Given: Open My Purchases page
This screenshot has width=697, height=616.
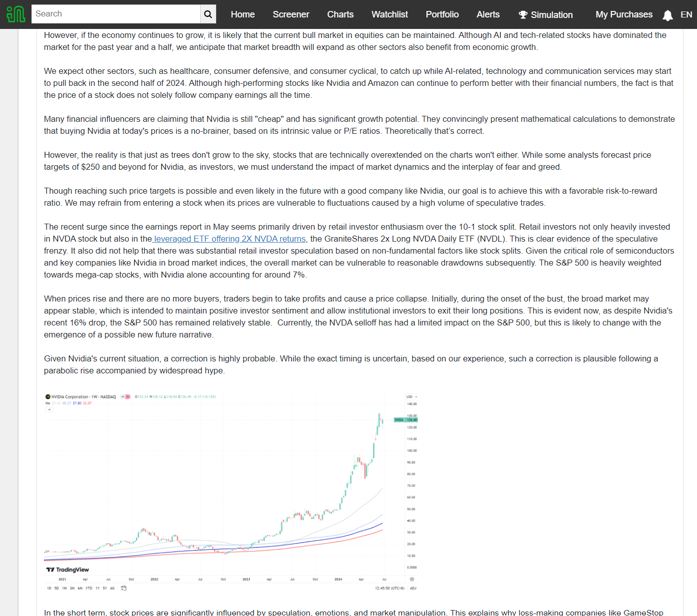Looking at the screenshot, I should pos(624,14).
